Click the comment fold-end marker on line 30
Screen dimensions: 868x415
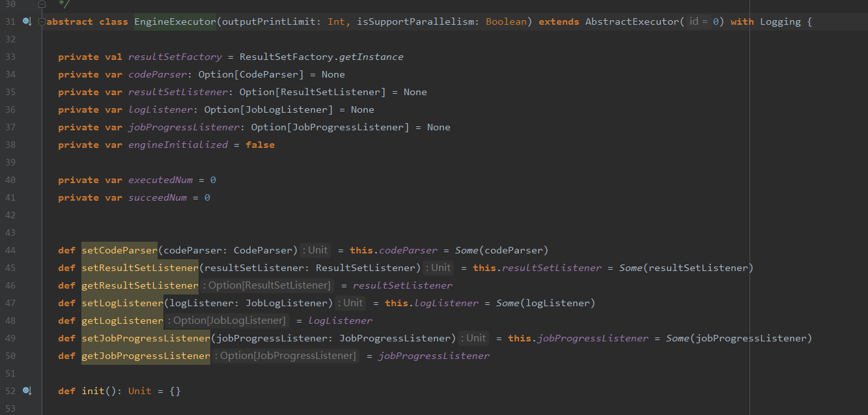[x=42, y=4]
